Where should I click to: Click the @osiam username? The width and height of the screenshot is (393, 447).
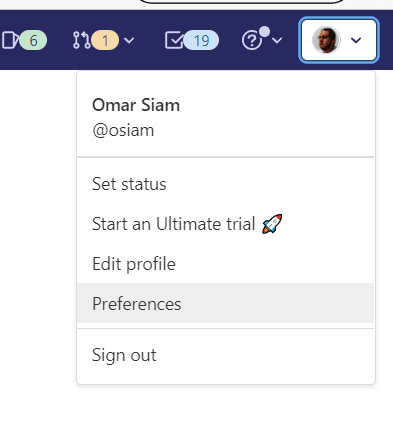tap(123, 130)
